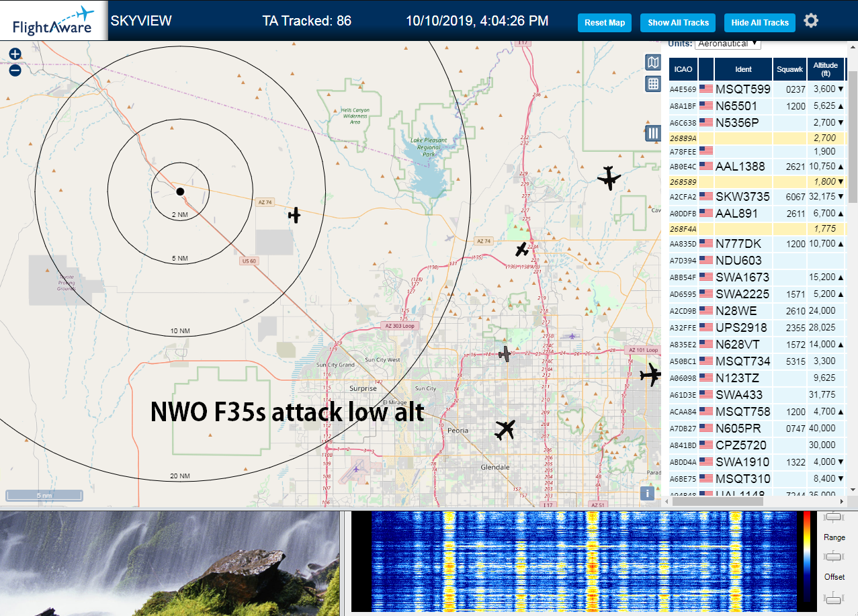
Task: Select the aircraft beside AZ 74 label inside the 10 NM ring
Action: pyautogui.click(x=294, y=215)
